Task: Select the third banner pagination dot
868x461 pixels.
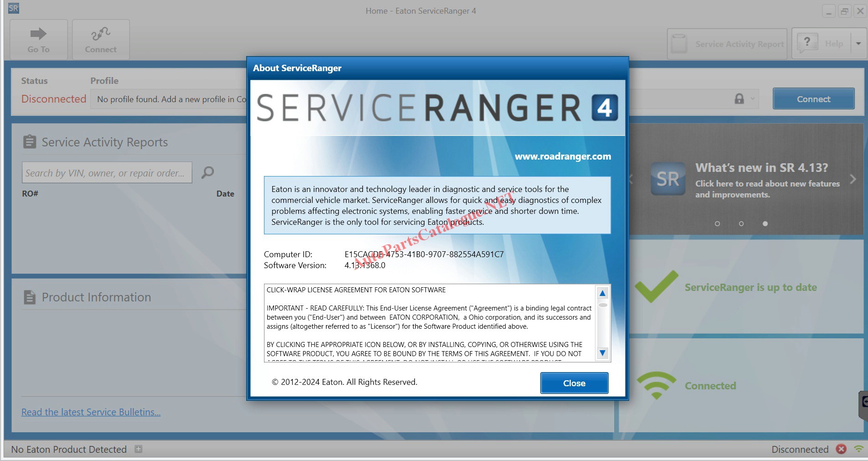Action: point(765,224)
